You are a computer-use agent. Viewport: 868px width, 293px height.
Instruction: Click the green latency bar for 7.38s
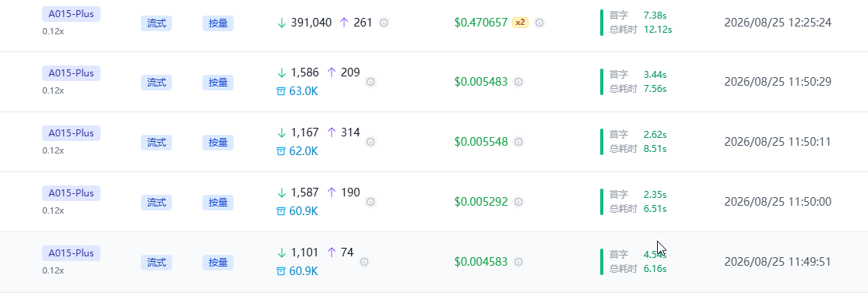click(602, 23)
